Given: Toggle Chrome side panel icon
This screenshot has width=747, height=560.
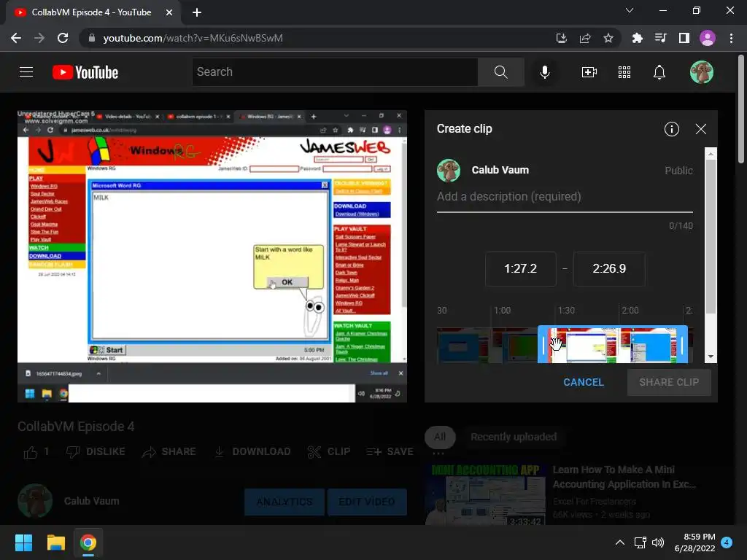Looking at the screenshot, I should tap(684, 38).
